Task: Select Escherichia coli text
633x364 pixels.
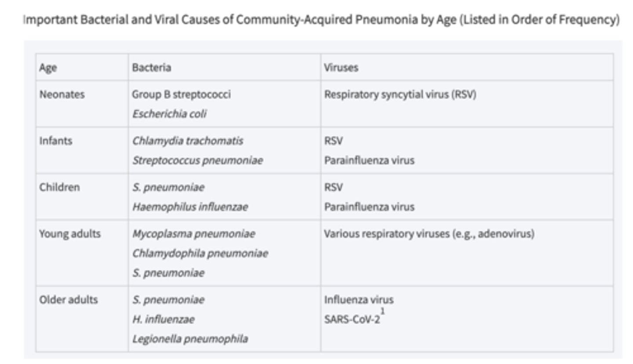Action: click(x=169, y=114)
